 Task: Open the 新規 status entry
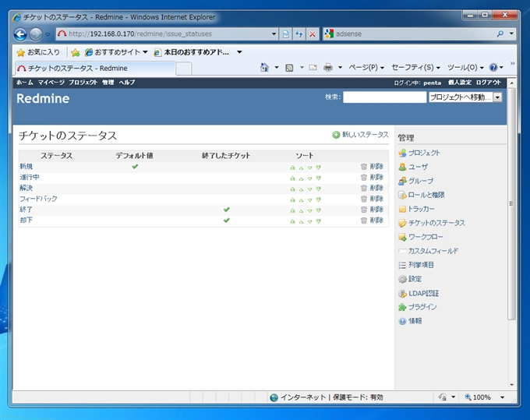tap(26, 166)
